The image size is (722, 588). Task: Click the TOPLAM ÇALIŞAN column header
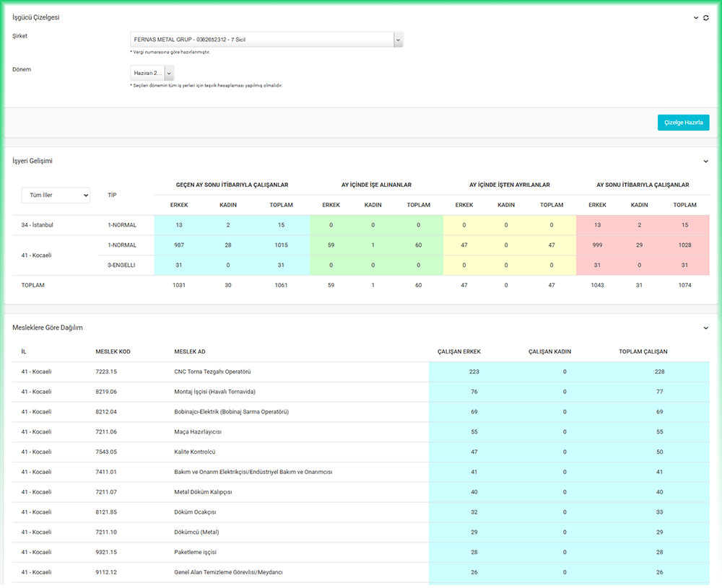click(643, 351)
